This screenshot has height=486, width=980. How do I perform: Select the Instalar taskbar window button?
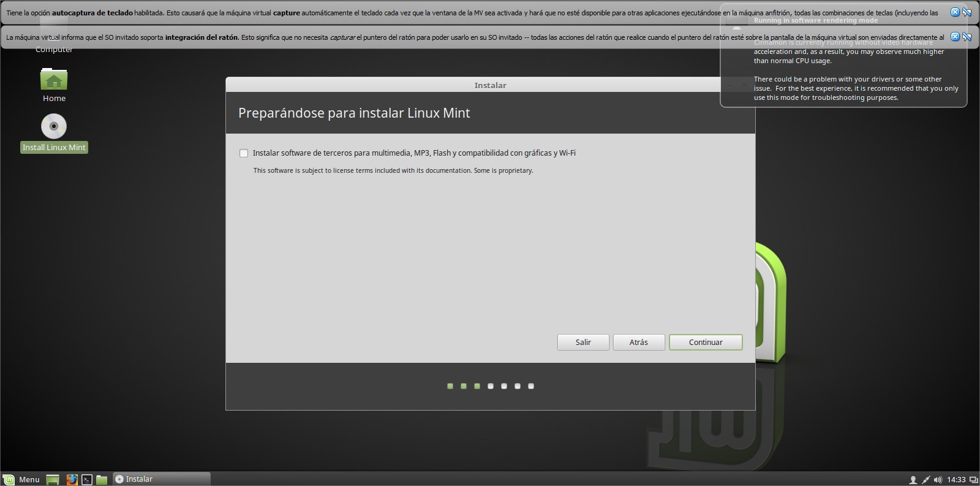[x=162, y=479]
